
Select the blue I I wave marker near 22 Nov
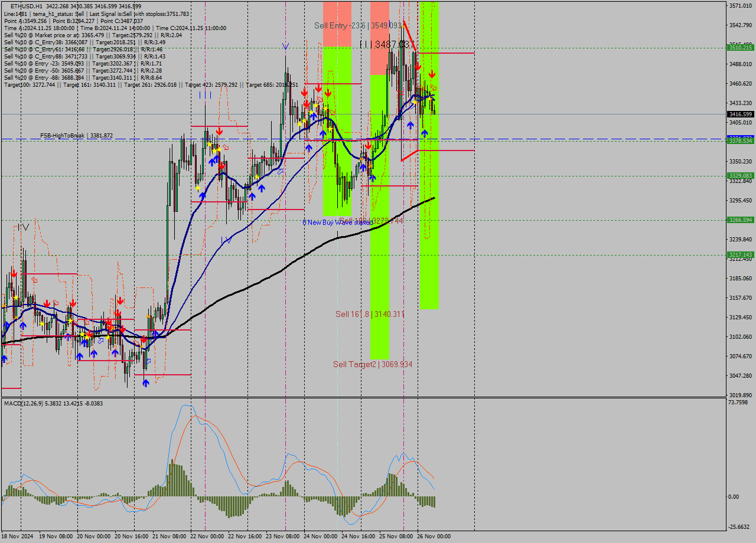[205, 94]
